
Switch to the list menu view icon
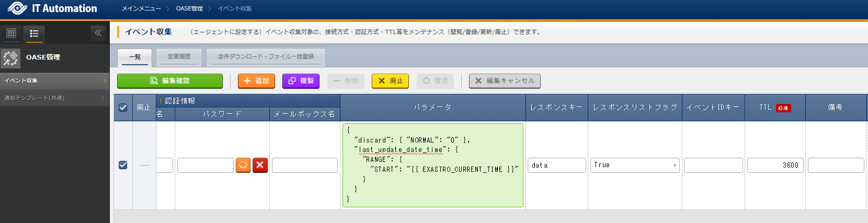click(34, 33)
